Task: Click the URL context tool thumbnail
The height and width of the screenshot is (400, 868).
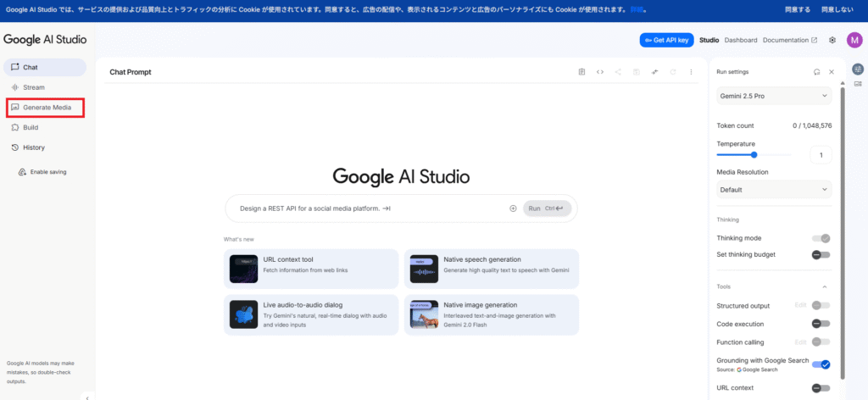Action: [x=243, y=269]
